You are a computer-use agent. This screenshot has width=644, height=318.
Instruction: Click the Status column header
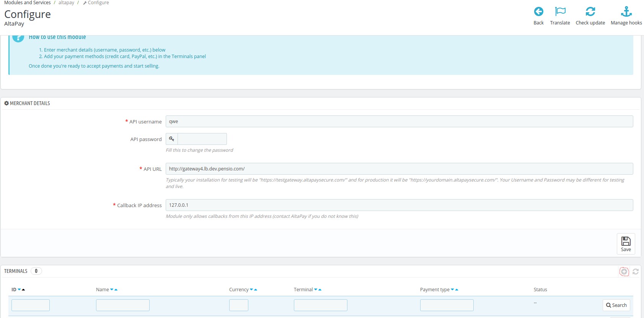[x=540, y=290]
